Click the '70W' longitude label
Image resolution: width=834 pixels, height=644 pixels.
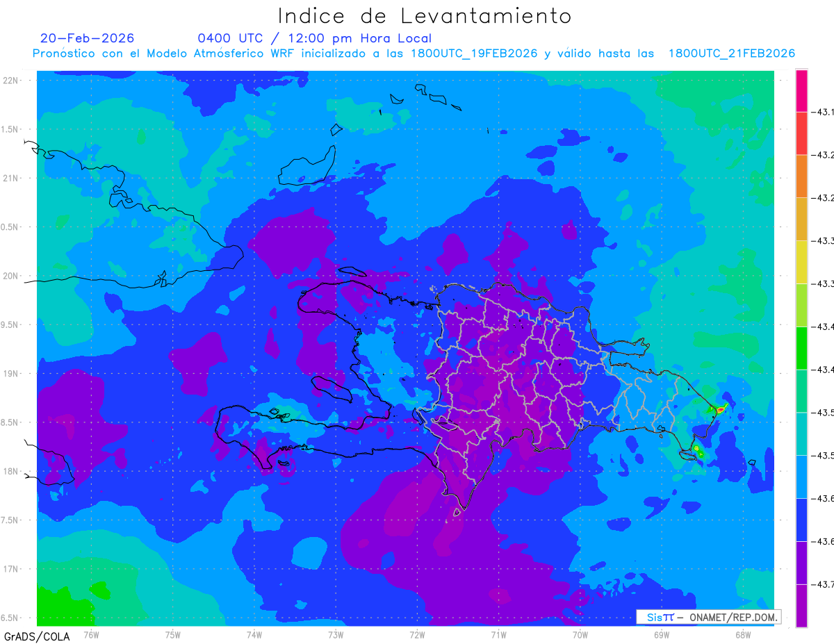(x=580, y=634)
